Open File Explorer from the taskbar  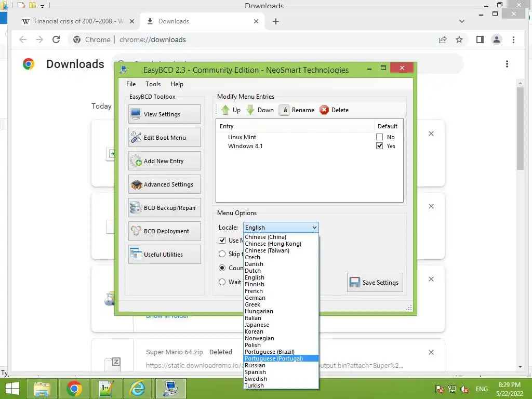click(42, 389)
